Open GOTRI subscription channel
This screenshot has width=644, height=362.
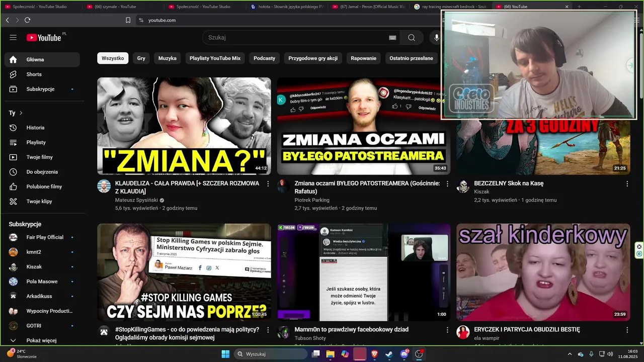coord(42,326)
